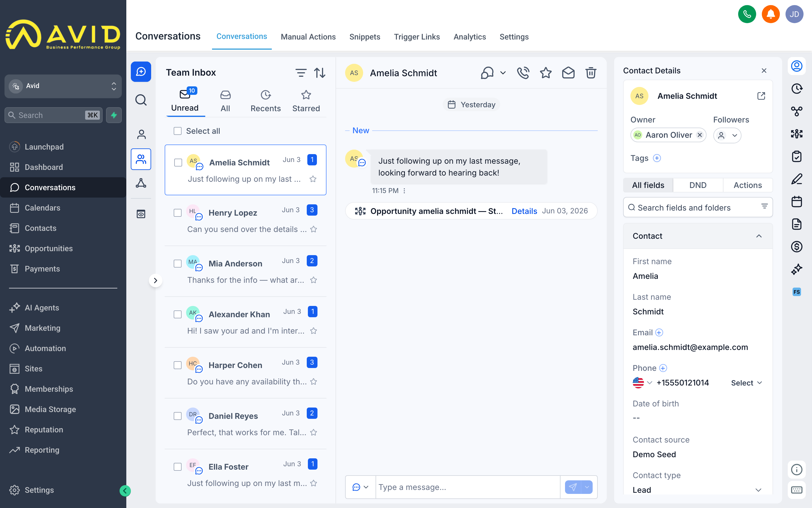Check the Ella Foster conversation checkbox
The image size is (812, 508).
click(x=178, y=467)
